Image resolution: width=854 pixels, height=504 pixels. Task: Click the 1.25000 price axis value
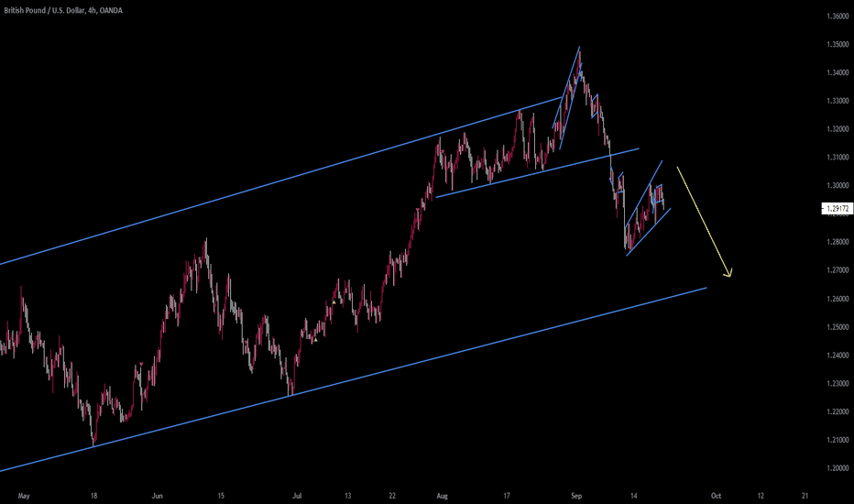(838, 327)
